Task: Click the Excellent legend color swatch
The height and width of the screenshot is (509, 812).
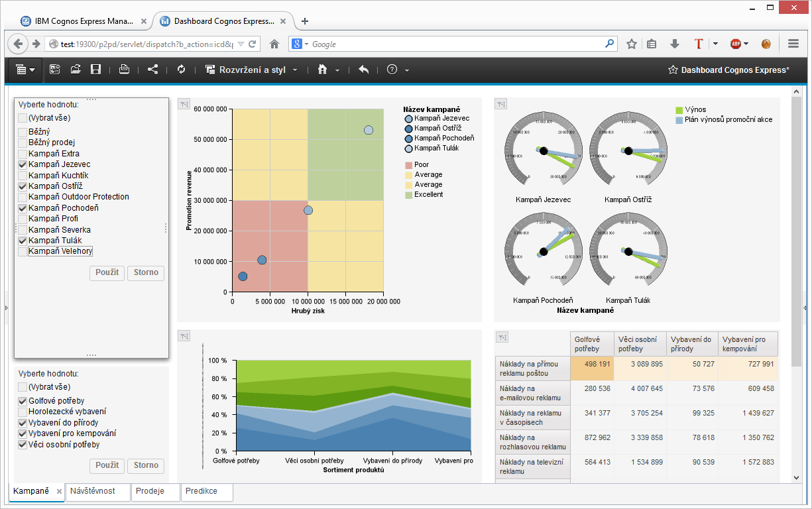Action: 408,195
